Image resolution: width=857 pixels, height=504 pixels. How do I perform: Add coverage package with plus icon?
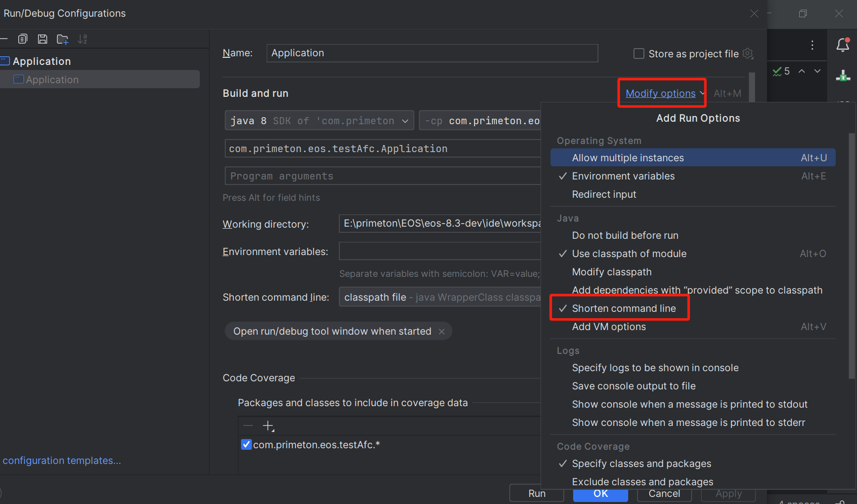point(268,426)
